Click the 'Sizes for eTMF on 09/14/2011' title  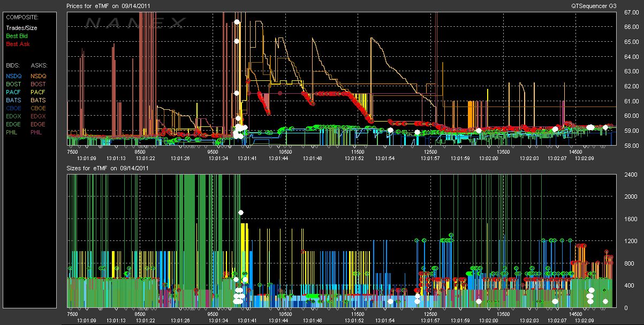(x=107, y=168)
